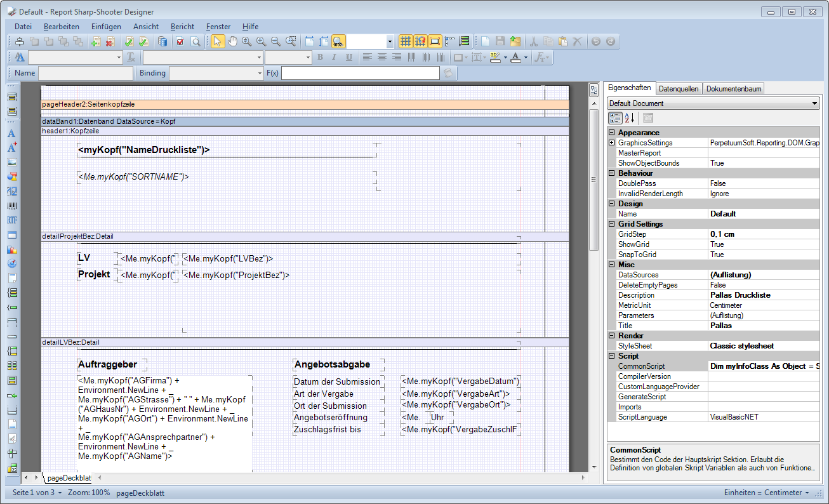
Task: Toggle show object bounds button
Action: (435, 42)
